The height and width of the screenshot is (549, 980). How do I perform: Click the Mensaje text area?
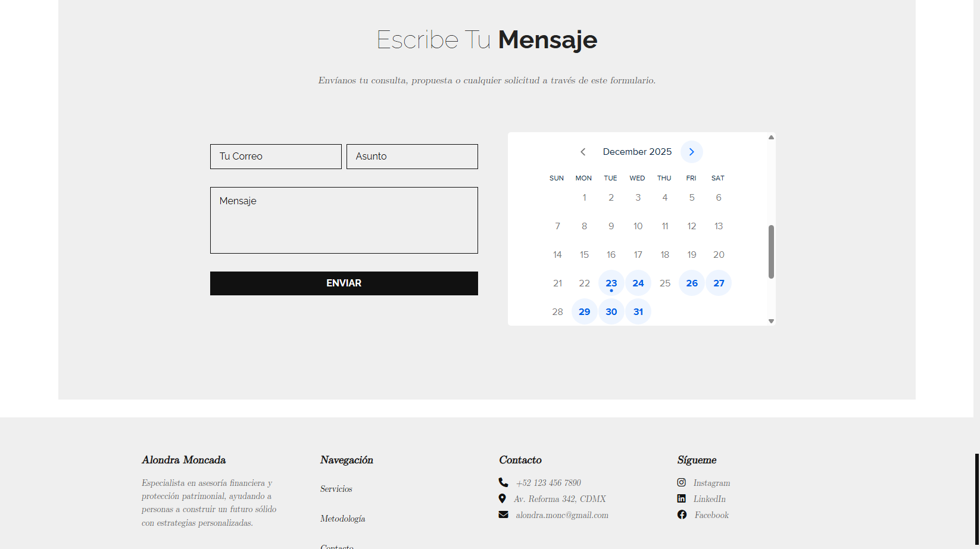344,220
